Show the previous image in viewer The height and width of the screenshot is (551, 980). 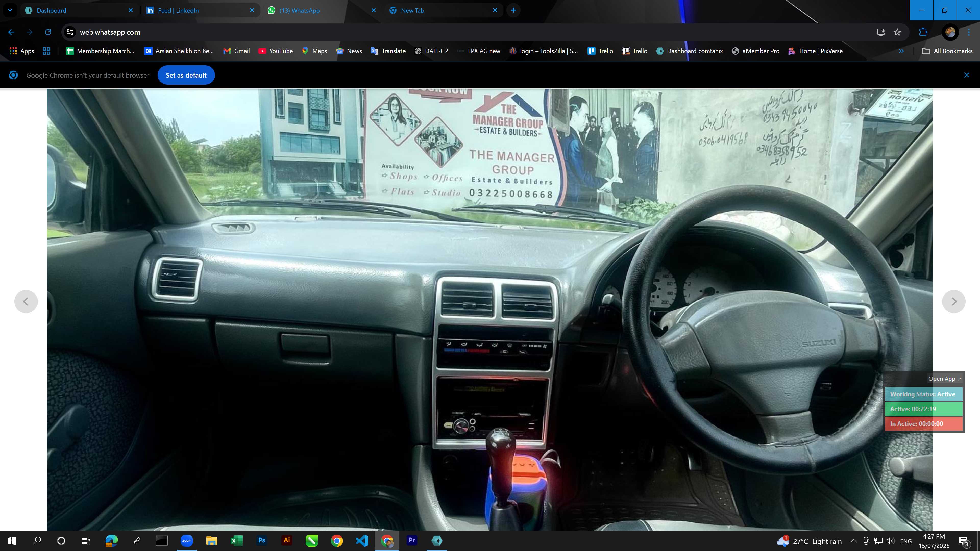[x=26, y=302]
